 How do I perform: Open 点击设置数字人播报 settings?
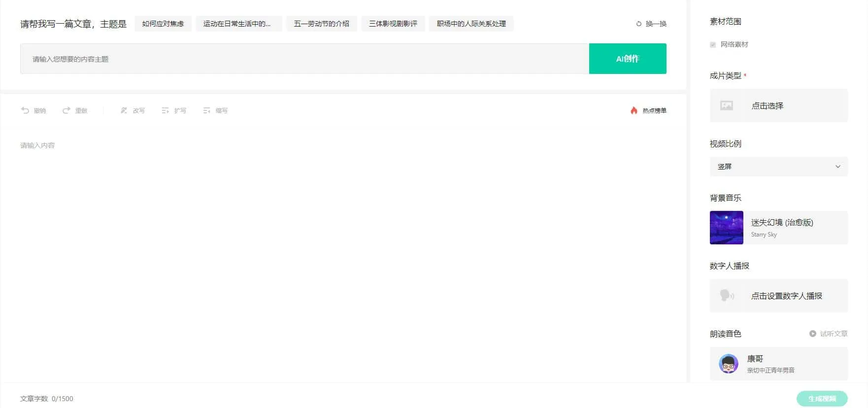point(779,296)
